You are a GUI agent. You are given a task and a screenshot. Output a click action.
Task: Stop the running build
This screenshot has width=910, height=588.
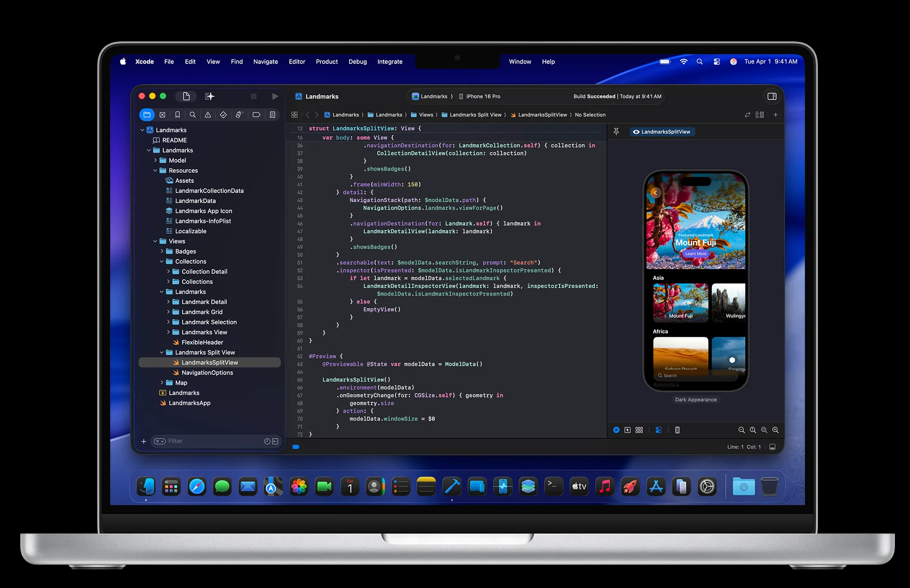pyautogui.click(x=254, y=96)
